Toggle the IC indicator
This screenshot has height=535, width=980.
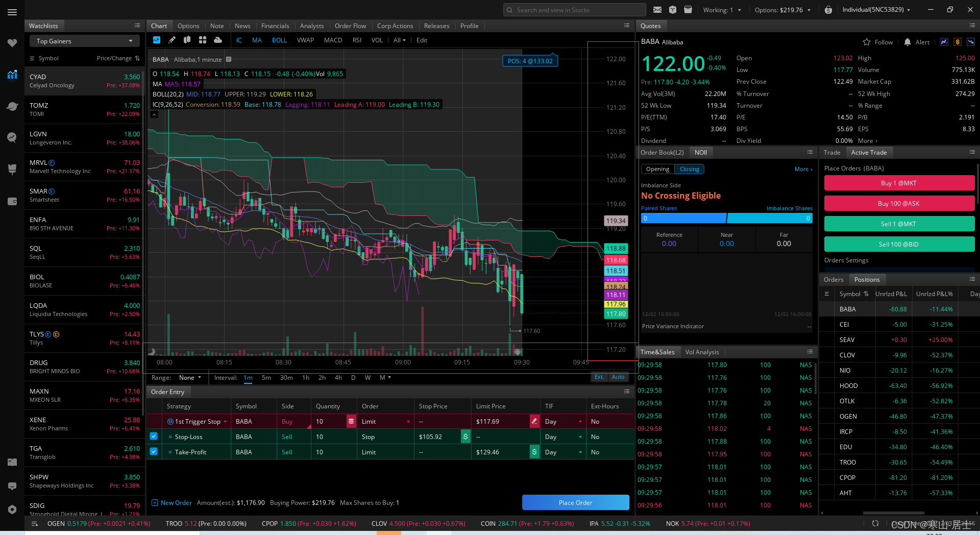point(239,40)
